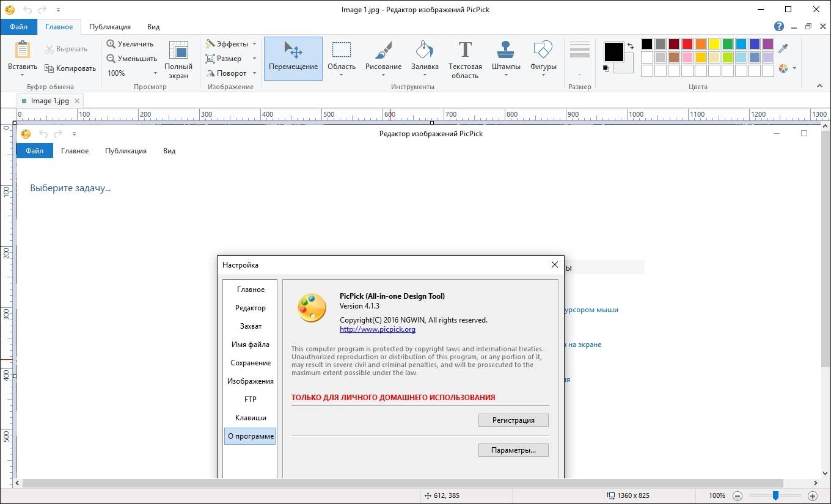Click the Redo arrow in the title bar
831x504 pixels.
(42, 10)
